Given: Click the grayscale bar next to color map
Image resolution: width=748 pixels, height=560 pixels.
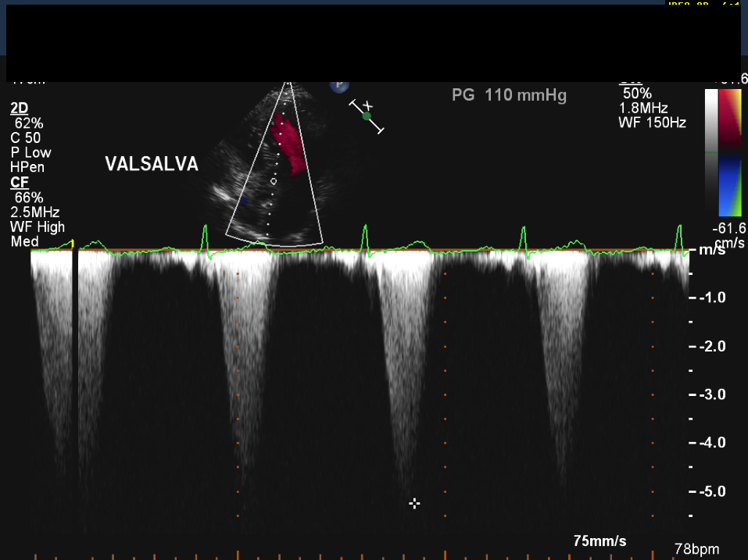Looking at the screenshot, I should click(x=711, y=152).
